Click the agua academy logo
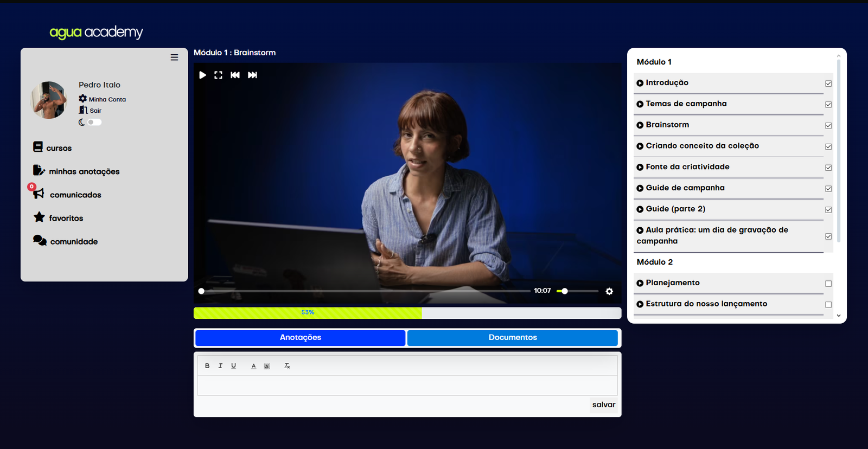The height and width of the screenshot is (449, 868). [x=96, y=33]
